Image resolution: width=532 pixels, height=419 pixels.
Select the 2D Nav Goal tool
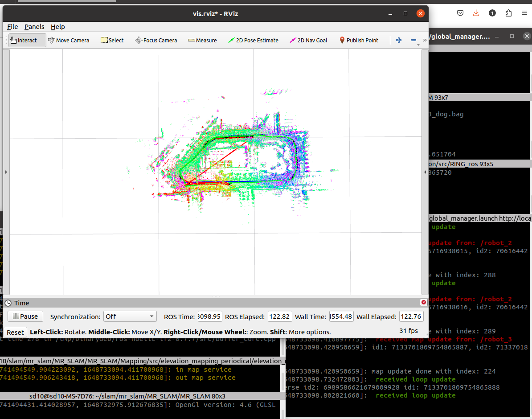point(308,40)
